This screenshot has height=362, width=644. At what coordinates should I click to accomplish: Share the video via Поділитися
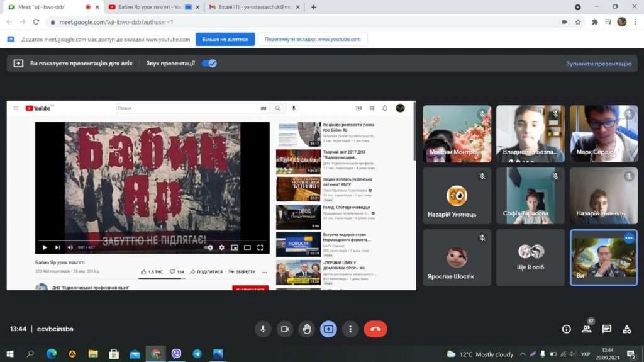[206, 272]
